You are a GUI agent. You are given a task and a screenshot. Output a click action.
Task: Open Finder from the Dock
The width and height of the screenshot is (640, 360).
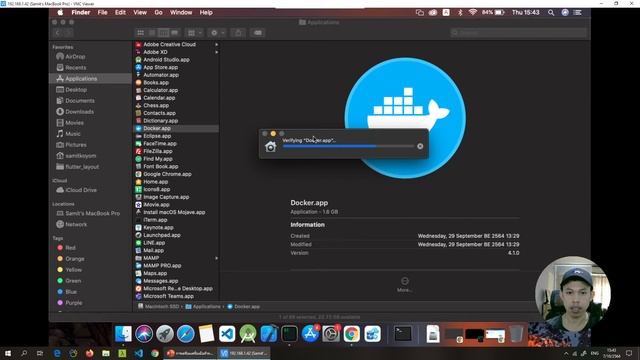click(123, 334)
